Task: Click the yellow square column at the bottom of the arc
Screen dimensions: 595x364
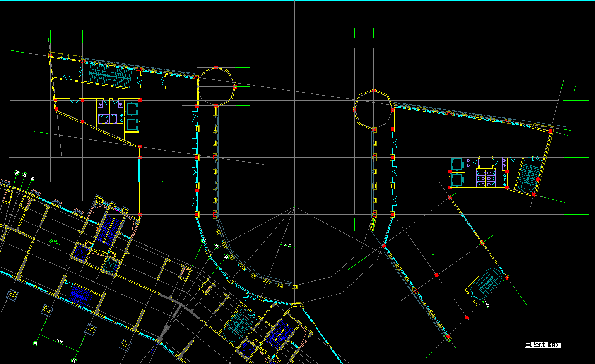Action: 295,287
